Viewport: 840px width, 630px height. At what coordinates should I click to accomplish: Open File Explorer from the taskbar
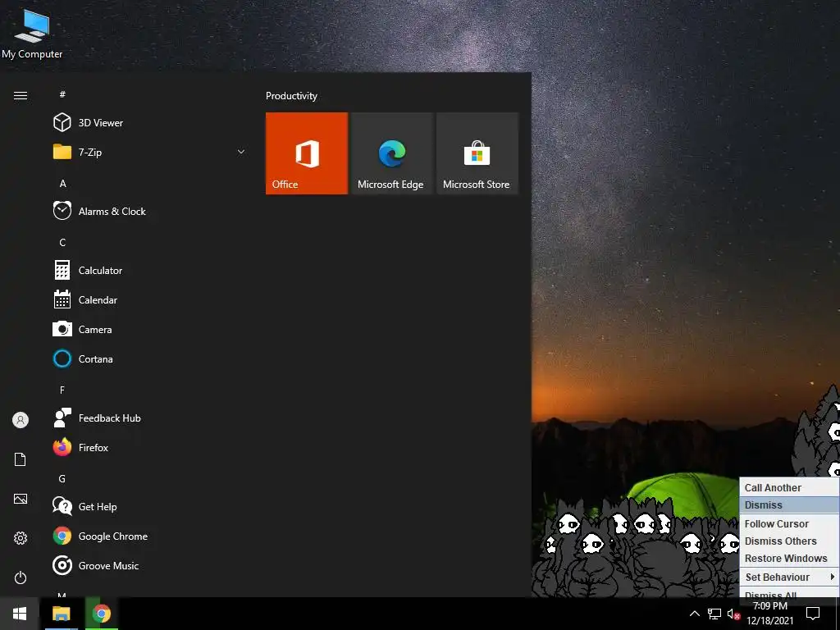[x=61, y=614]
